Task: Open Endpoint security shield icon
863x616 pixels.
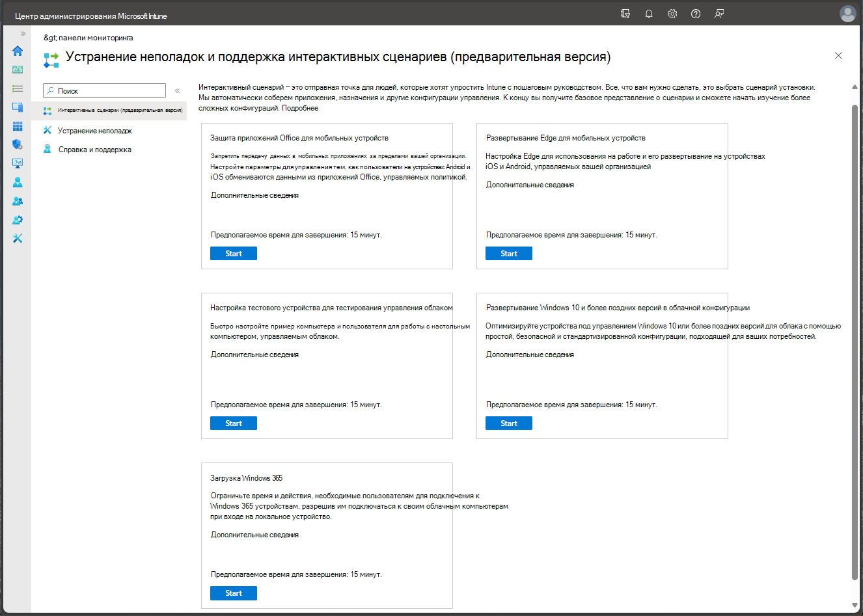Action: [18, 144]
